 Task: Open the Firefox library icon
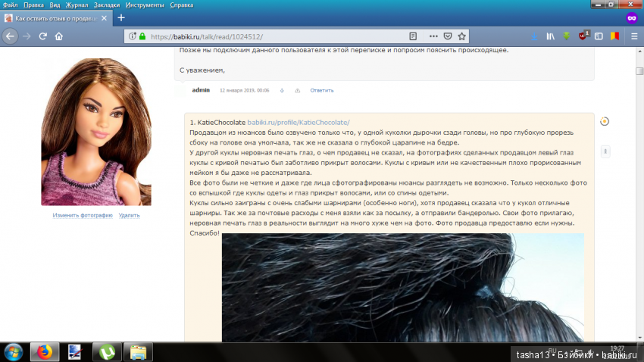click(551, 36)
